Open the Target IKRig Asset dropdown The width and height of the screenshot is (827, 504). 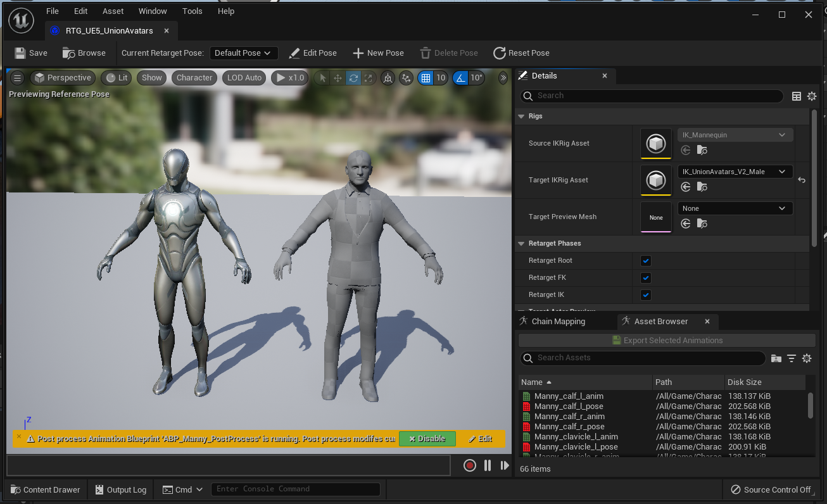pos(735,172)
